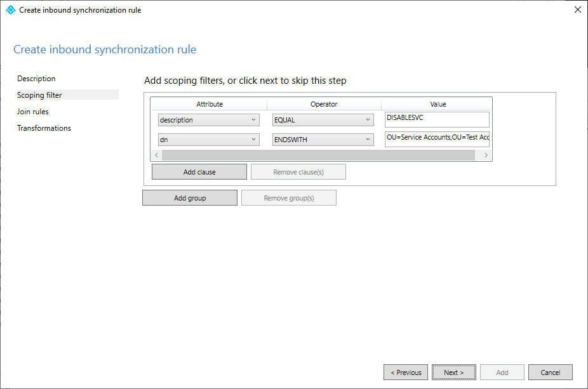The height and width of the screenshot is (389, 588).
Task: Select the Scoping filter step
Action: (39, 95)
